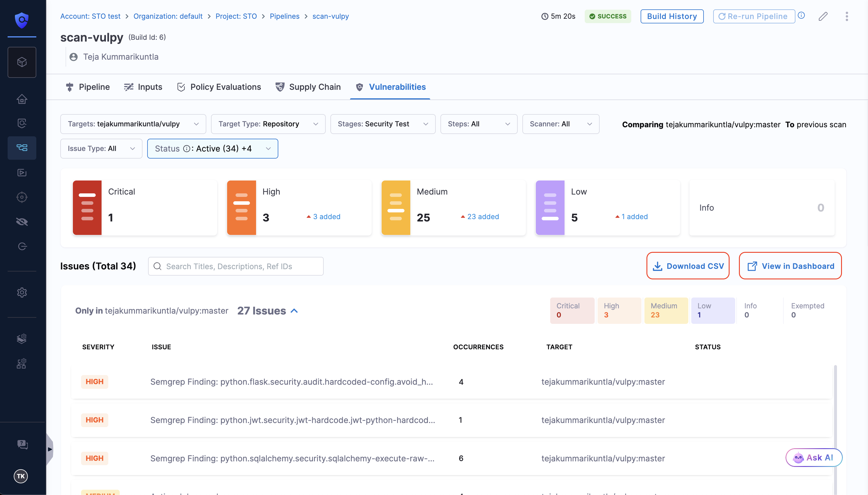Click the TK user avatar
Viewport: 868px width, 495px height.
(21, 476)
